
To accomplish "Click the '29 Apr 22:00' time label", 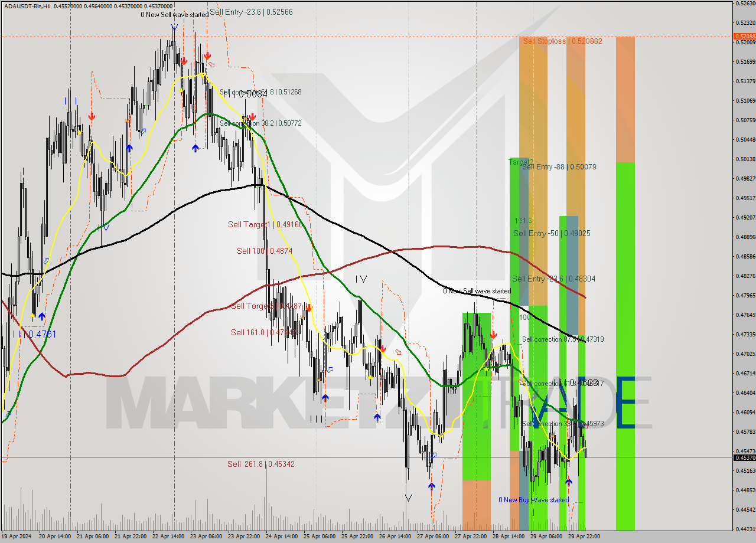I will (584, 537).
